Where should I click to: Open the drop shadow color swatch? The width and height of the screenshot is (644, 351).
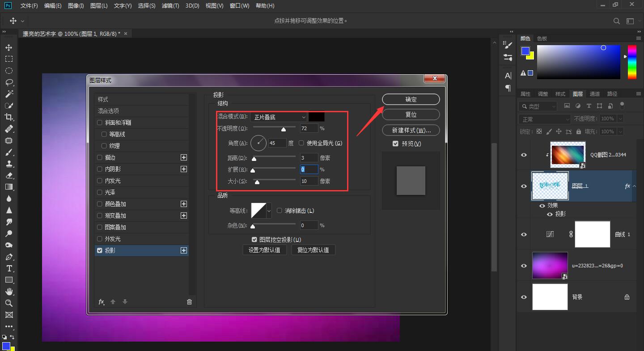tap(317, 117)
